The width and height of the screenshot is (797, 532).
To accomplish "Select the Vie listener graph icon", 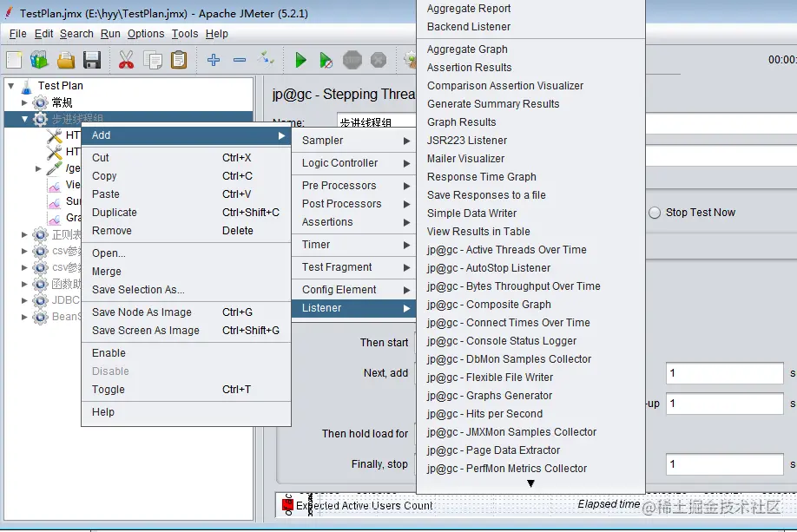I will (x=55, y=185).
